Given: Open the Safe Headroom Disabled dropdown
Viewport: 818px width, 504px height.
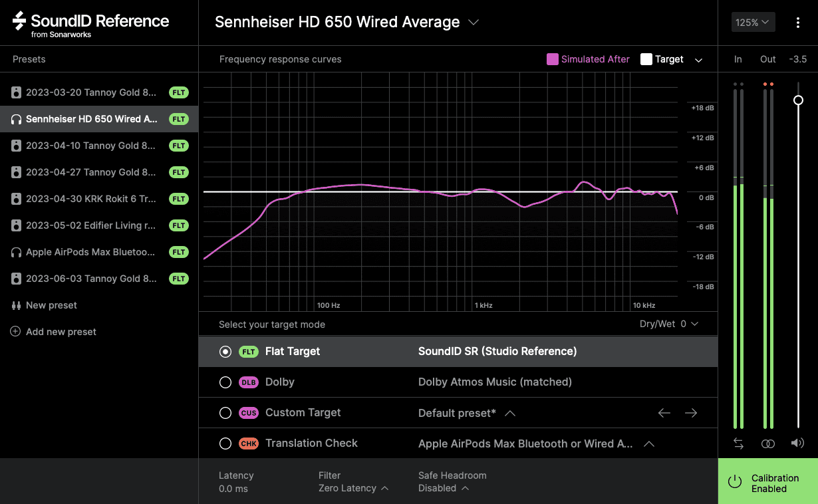Looking at the screenshot, I should pos(444,488).
